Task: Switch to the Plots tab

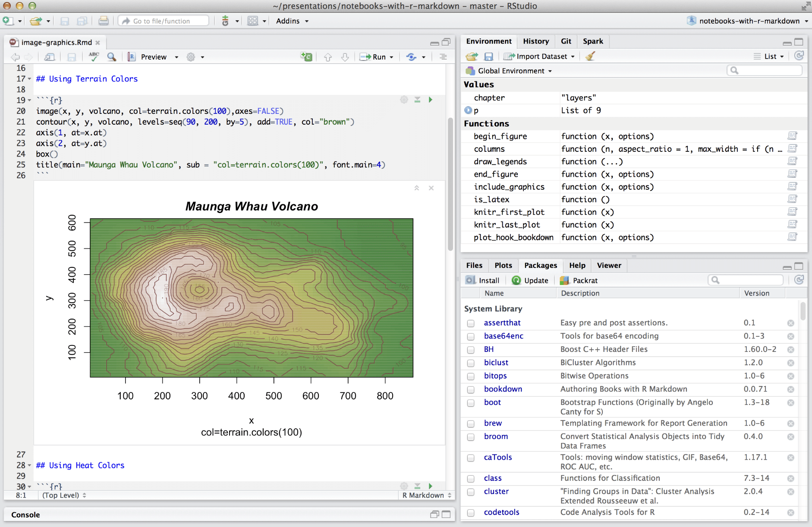Action: pos(503,266)
